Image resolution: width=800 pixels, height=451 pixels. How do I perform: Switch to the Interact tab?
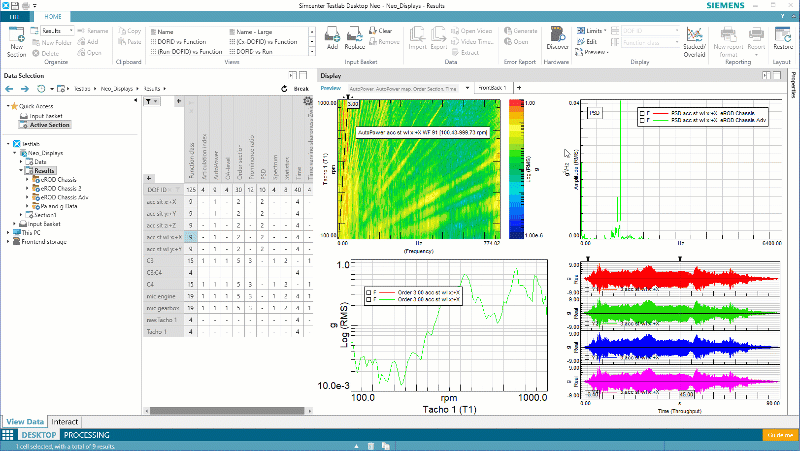pyautogui.click(x=64, y=422)
